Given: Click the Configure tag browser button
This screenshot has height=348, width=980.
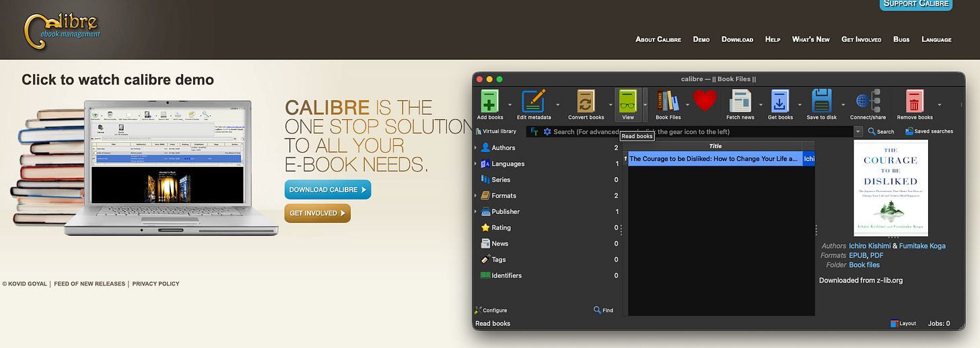Looking at the screenshot, I should click(x=491, y=310).
